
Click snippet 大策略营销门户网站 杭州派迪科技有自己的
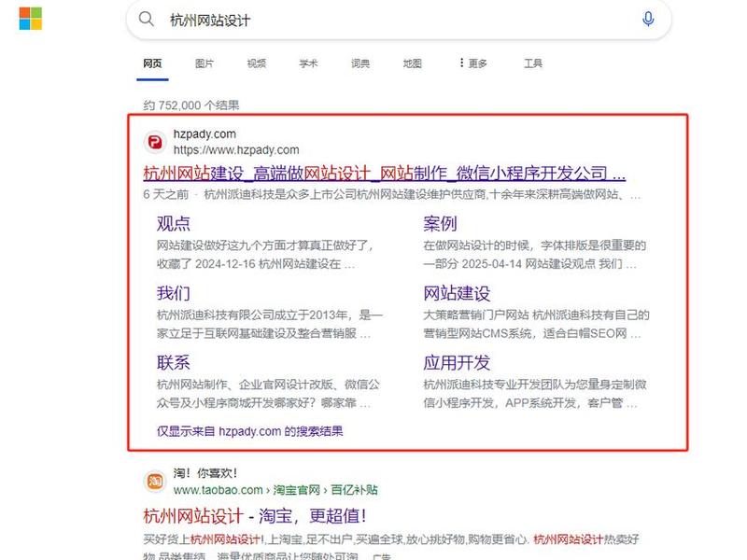(536, 315)
